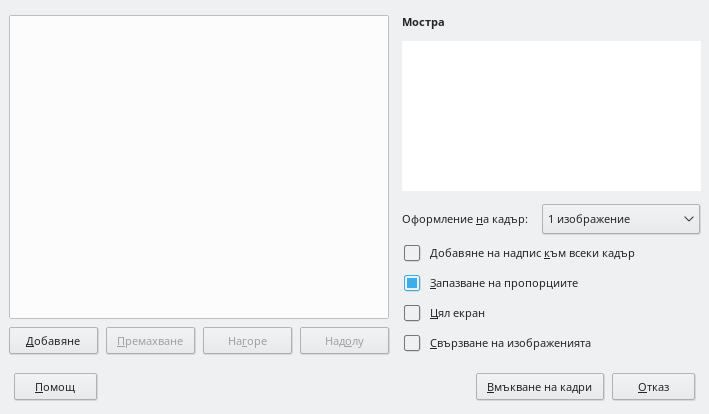The width and height of the screenshot is (709, 414).
Task: Click the Оформление на кадър label
Action: click(464, 219)
